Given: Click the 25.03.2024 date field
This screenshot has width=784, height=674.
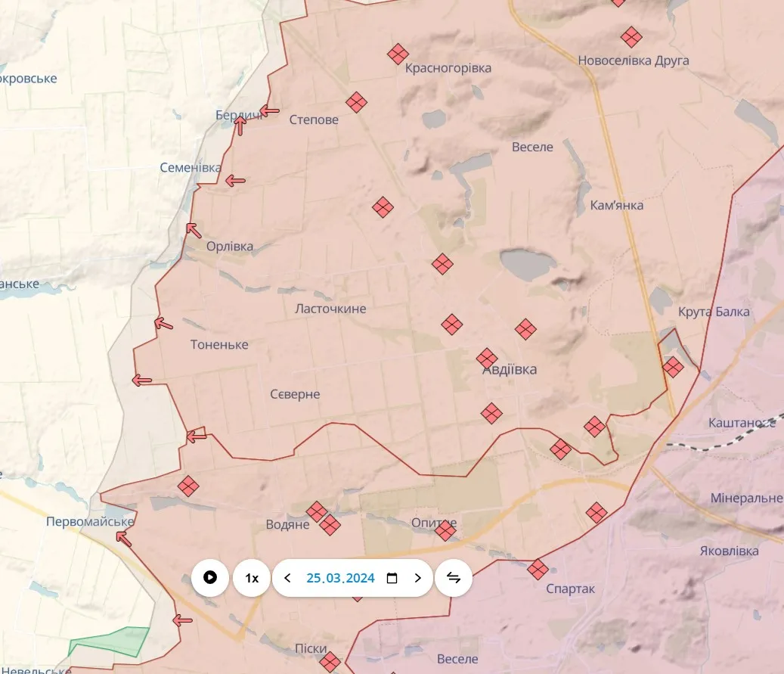Looking at the screenshot, I should coord(340,578).
